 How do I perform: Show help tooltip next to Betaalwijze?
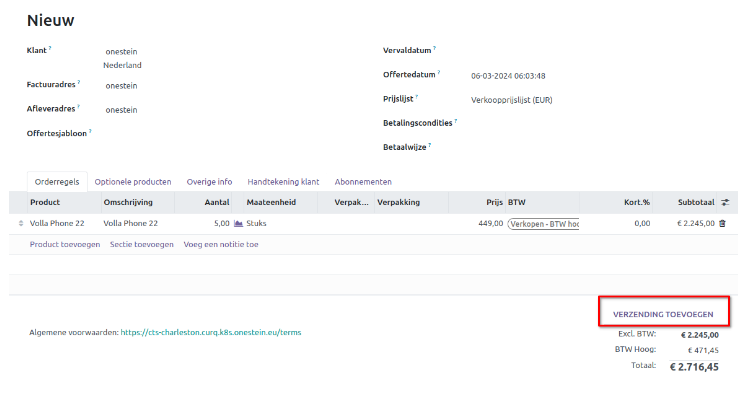[x=430, y=145]
